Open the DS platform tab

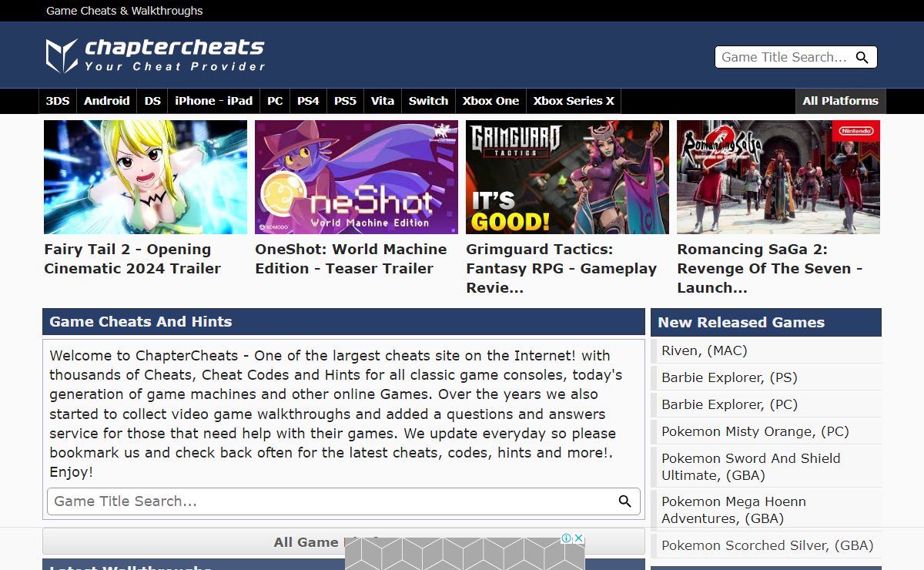[x=152, y=101]
